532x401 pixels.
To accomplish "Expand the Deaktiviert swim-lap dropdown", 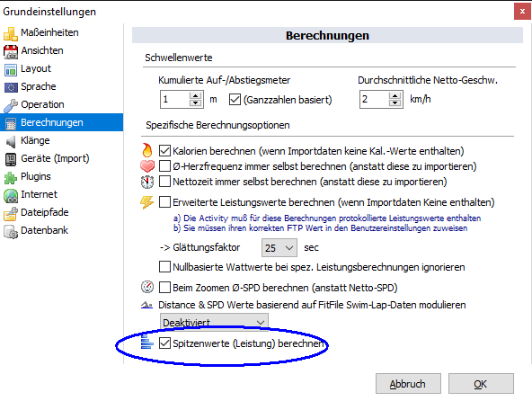I will pos(214,322).
